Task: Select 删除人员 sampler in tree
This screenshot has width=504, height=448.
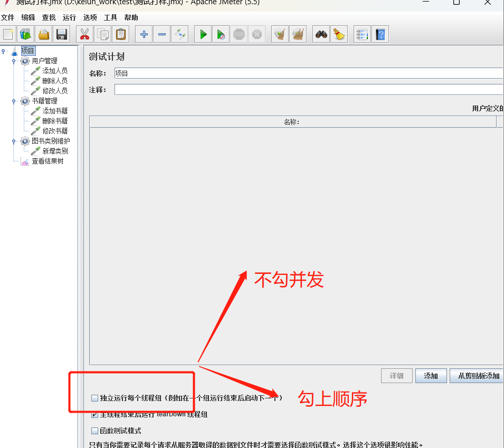Action: coord(55,81)
